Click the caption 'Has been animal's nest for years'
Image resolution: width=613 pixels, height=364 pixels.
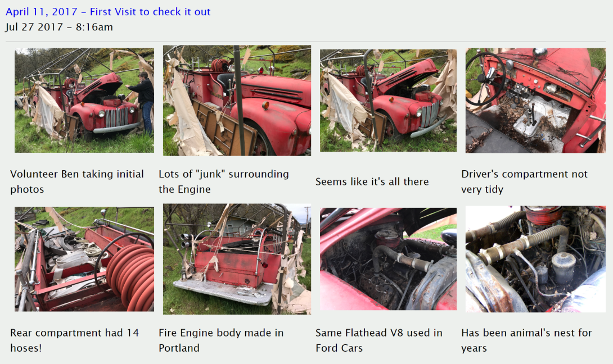[x=526, y=340]
